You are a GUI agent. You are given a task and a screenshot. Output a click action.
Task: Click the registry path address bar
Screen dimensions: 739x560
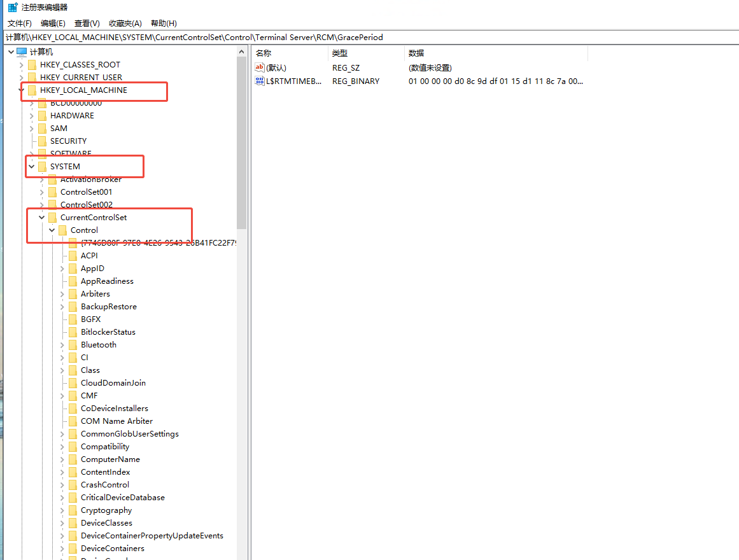tap(371, 38)
